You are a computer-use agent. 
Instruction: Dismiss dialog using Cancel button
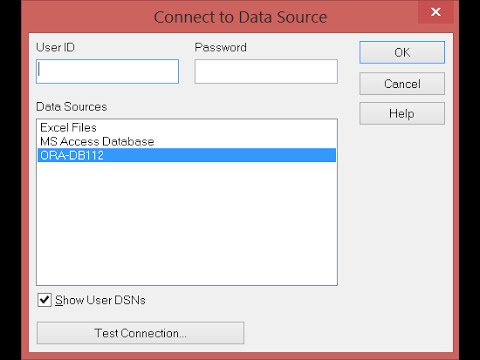point(402,84)
